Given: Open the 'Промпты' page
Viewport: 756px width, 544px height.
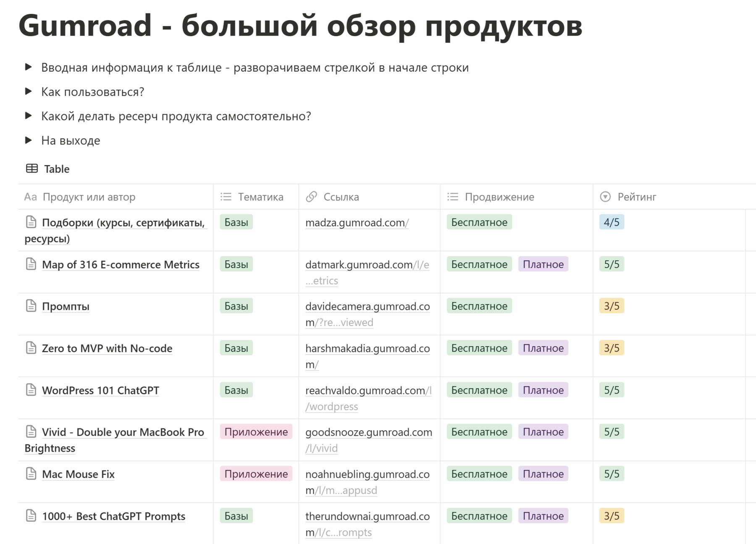Looking at the screenshot, I should [66, 306].
